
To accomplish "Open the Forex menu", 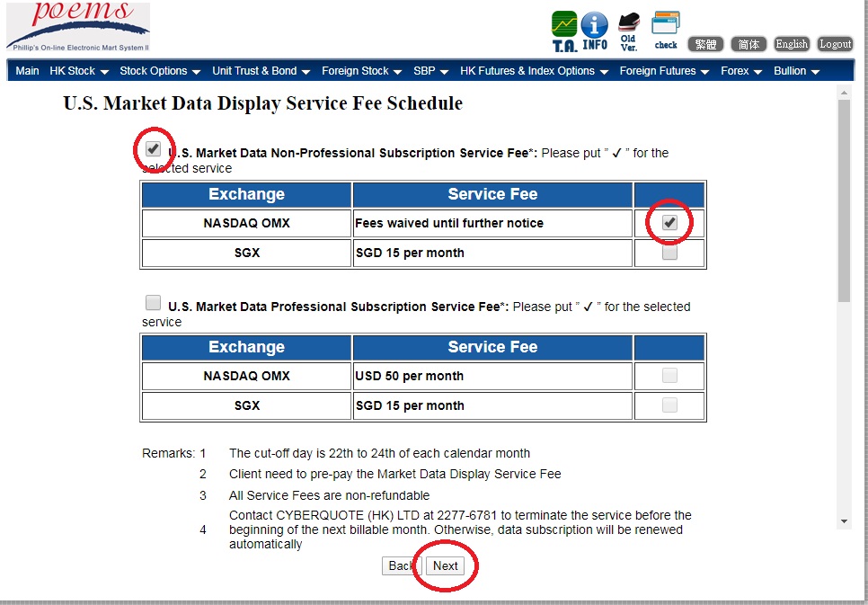I will [741, 71].
